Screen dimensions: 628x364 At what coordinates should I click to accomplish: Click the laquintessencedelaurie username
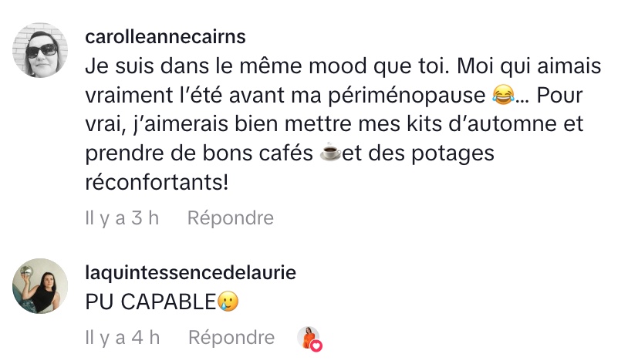pos(191,273)
